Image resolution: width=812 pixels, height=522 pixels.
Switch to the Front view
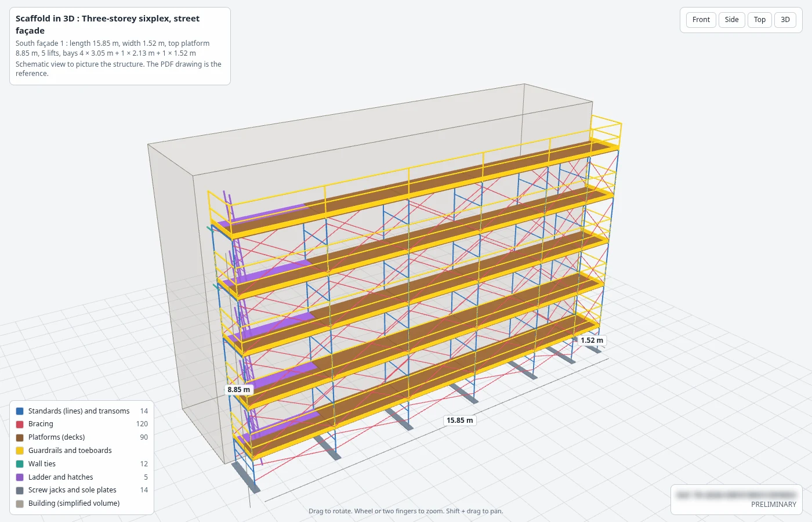point(701,20)
